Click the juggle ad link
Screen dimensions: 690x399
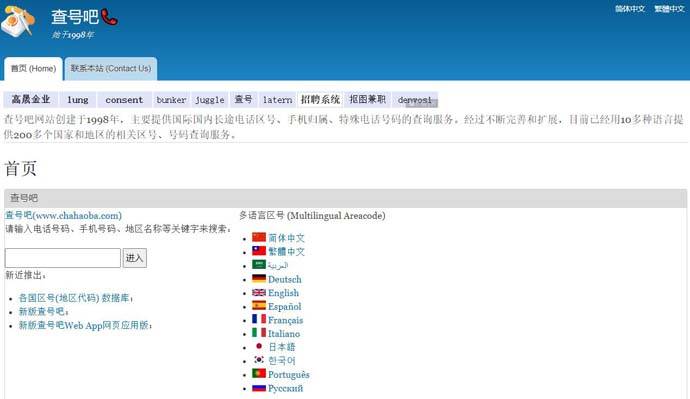coord(210,100)
